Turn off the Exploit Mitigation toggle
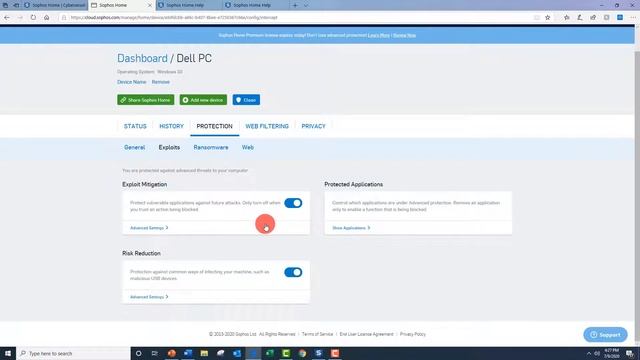This screenshot has width=640, height=360. (293, 203)
